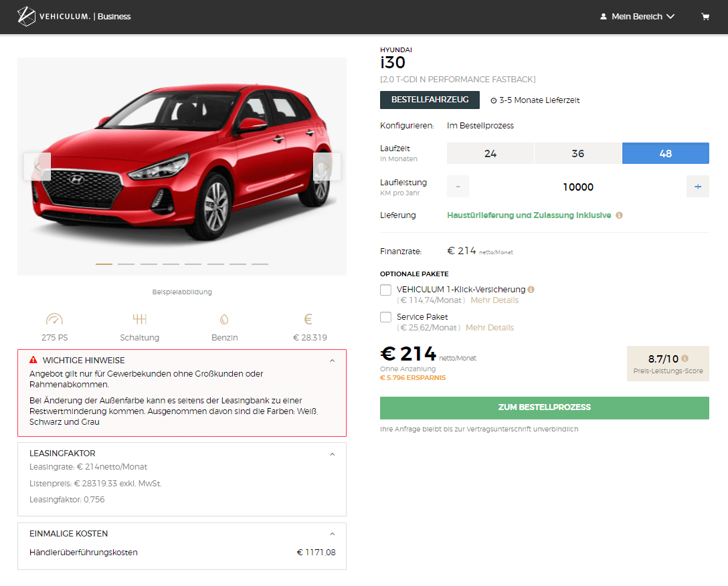Show Preis-Leistungs-Score info icon
728x586 pixels.
(x=685, y=359)
